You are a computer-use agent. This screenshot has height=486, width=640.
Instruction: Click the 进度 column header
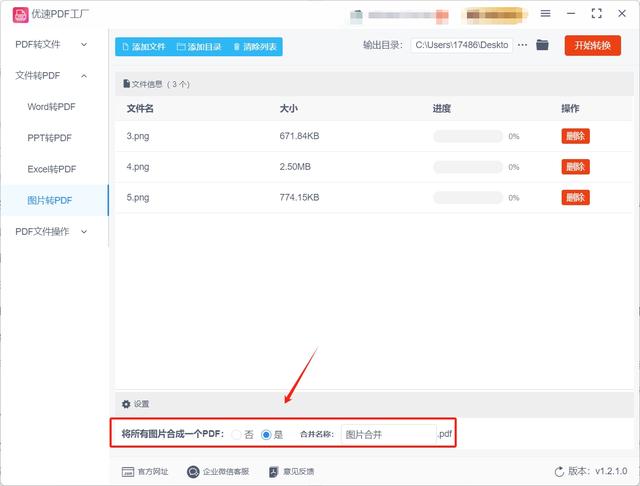[442, 109]
